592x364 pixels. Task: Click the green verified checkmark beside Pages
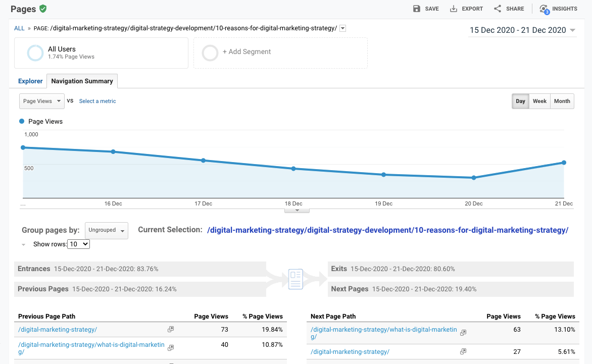coord(43,9)
